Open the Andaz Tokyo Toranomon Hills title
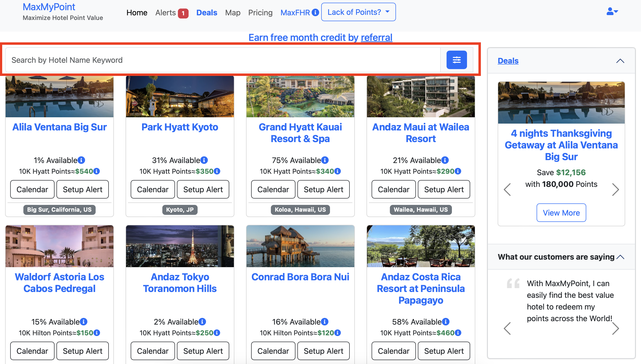Image resolution: width=641 pixels, height=364 pixels. click(180, 283)
